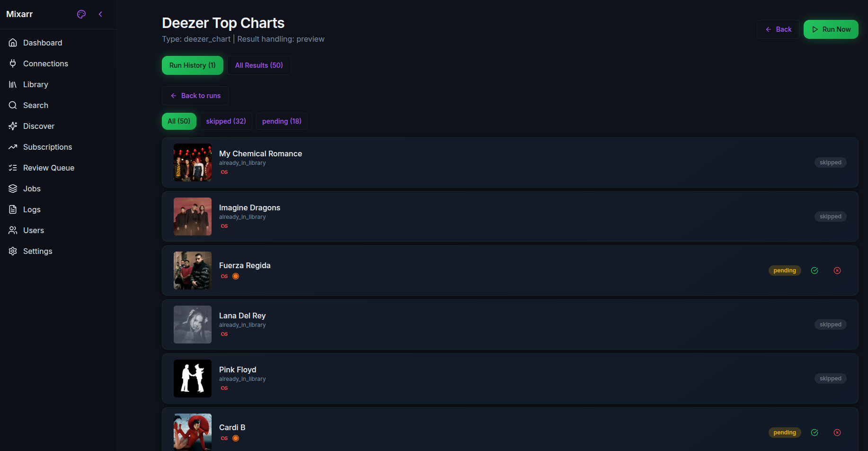The height and width of the screenshot is (451, 868).
Task: Open the Settings page
Action: click(37, 251)
